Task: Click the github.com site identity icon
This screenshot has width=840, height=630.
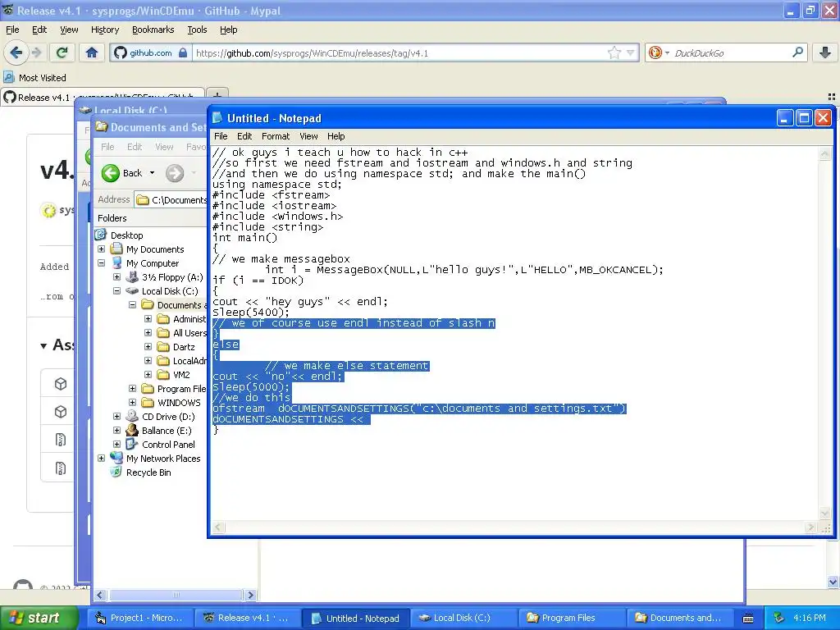Action: point(120,52)
